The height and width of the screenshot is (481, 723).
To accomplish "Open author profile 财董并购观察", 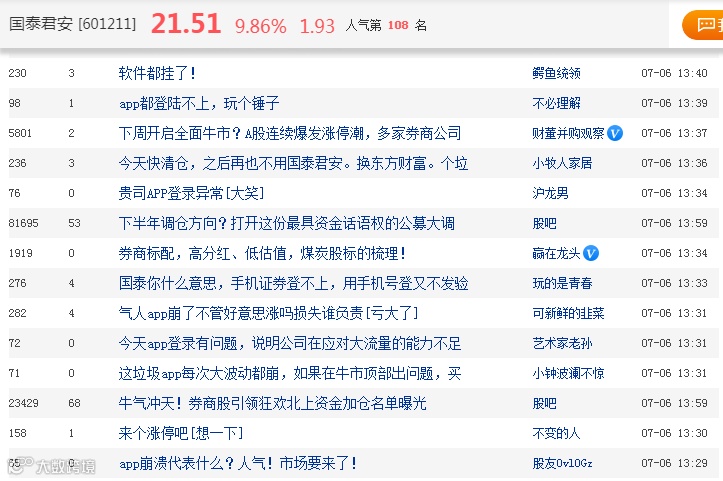I will [x=568, y=133].
